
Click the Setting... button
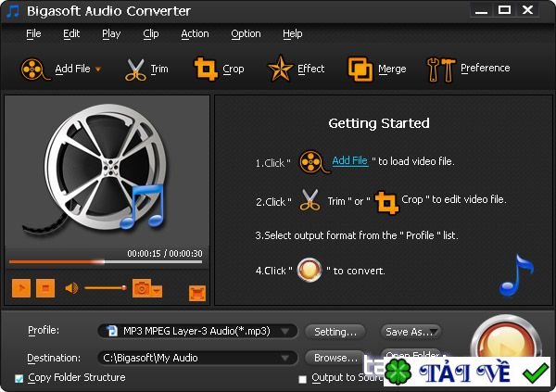(x=335, y=332)
